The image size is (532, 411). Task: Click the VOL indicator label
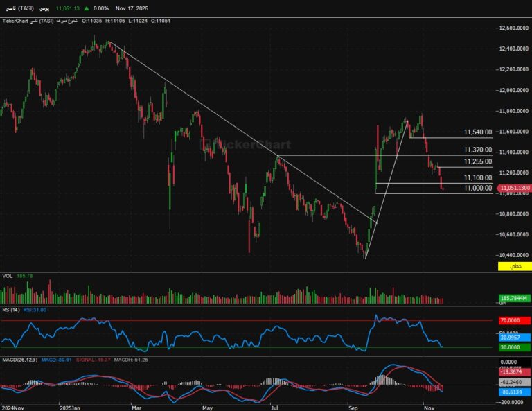8,277
